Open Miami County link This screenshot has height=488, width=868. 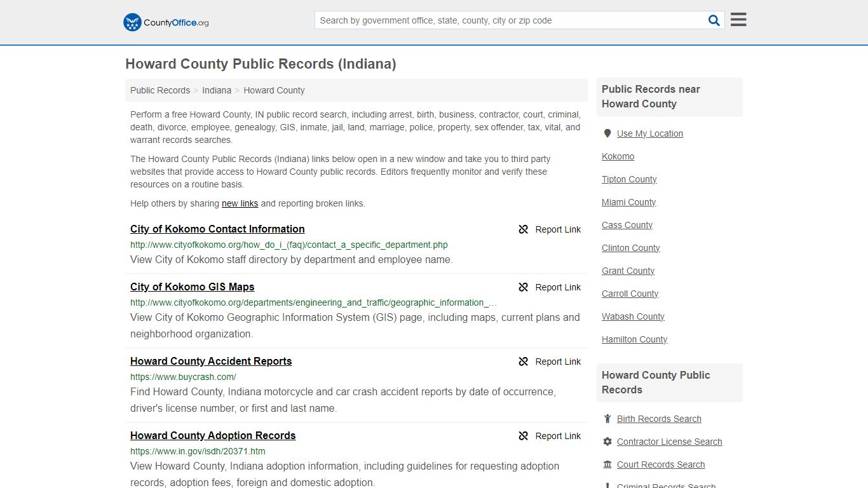pyautogui.click(x=628, y=202)
